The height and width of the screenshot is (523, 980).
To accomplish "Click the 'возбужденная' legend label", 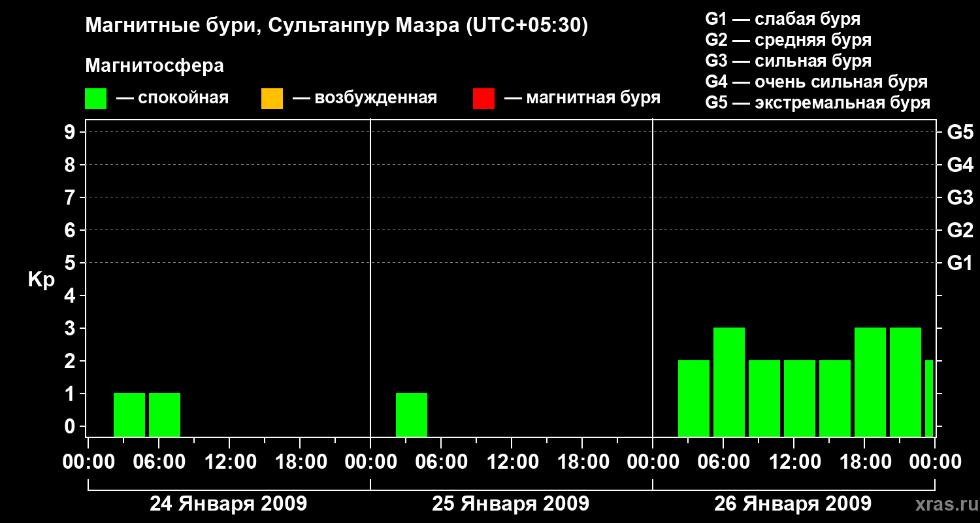I will 376,99.
